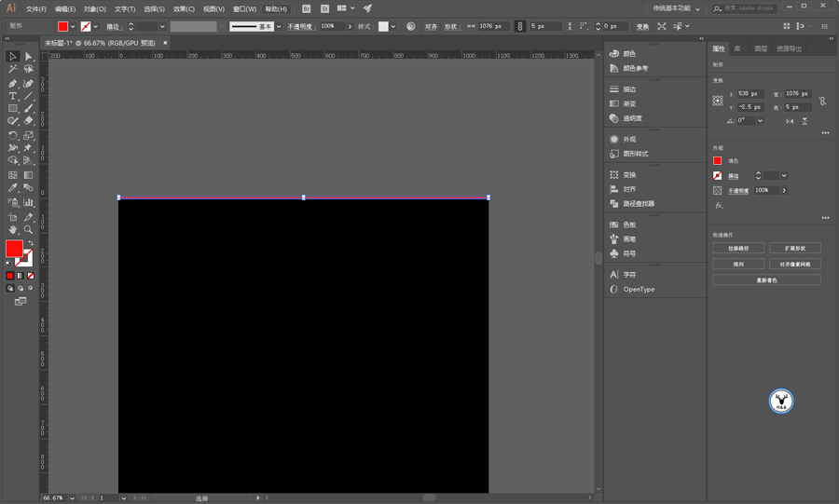The height and width of the screenshot is (504, 839).
Task: Pick the Magic Wand tool
Action: coord(13,69)
